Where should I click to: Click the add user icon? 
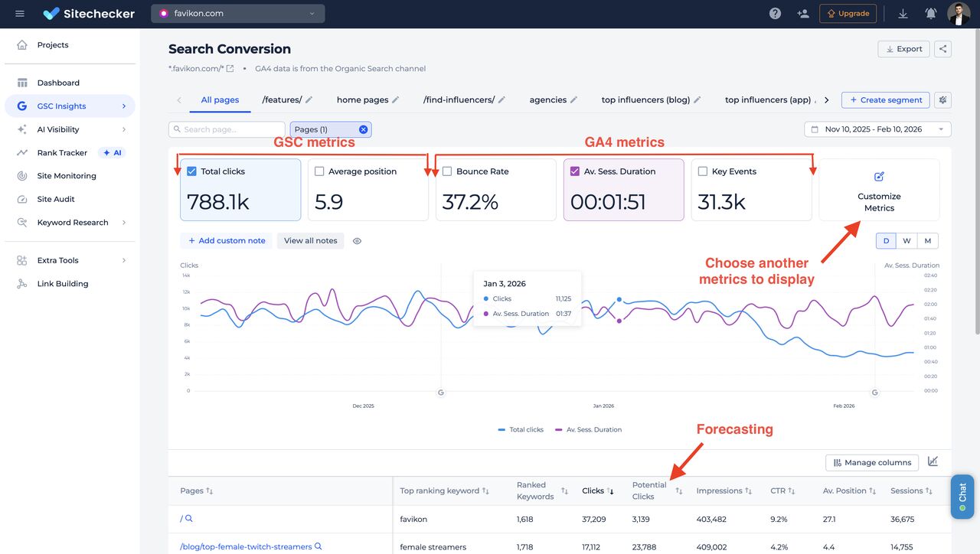802,14
